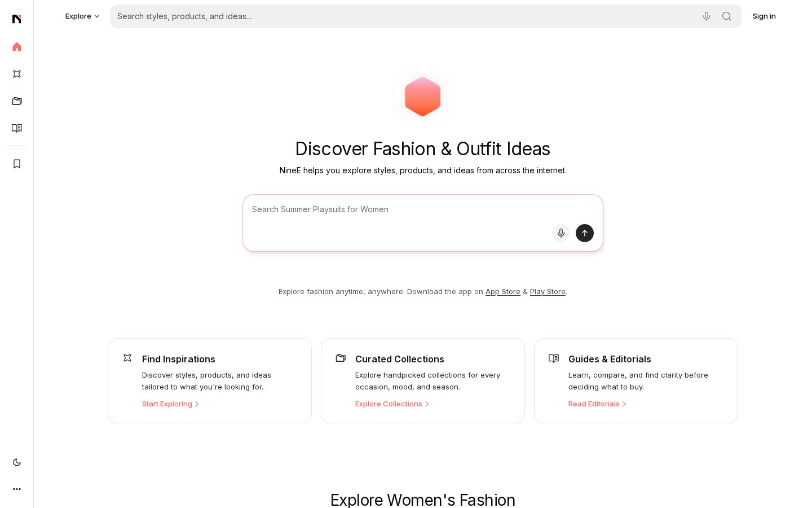Click the Guides & Editorials book icon

pyautogui.click(x=554, y=358)
